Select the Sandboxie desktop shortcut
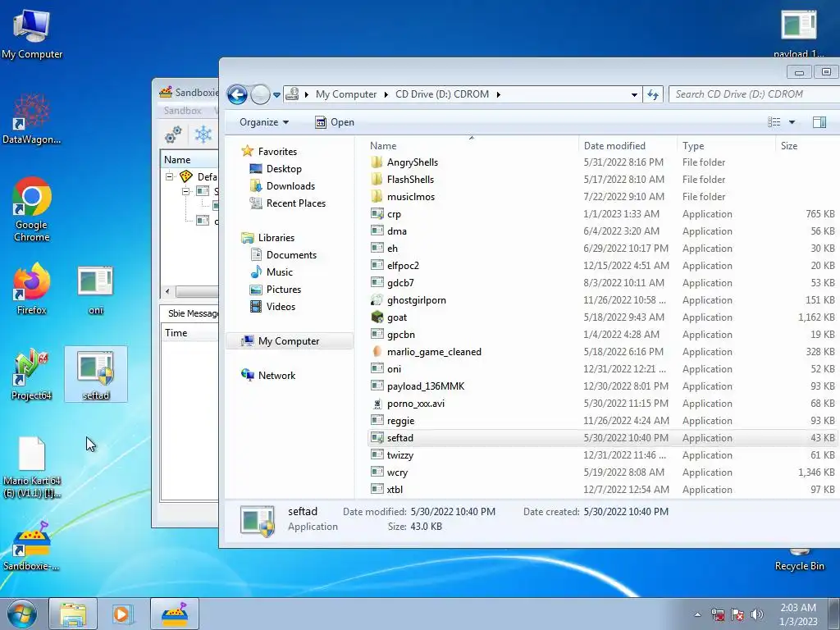Screen dimensions: 840x630 32,546
